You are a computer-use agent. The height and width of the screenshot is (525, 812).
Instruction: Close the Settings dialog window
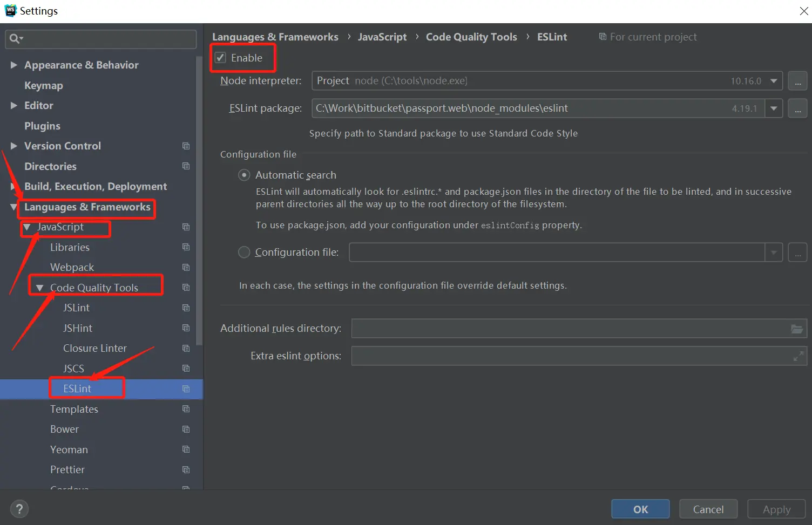tap(803, 11)
